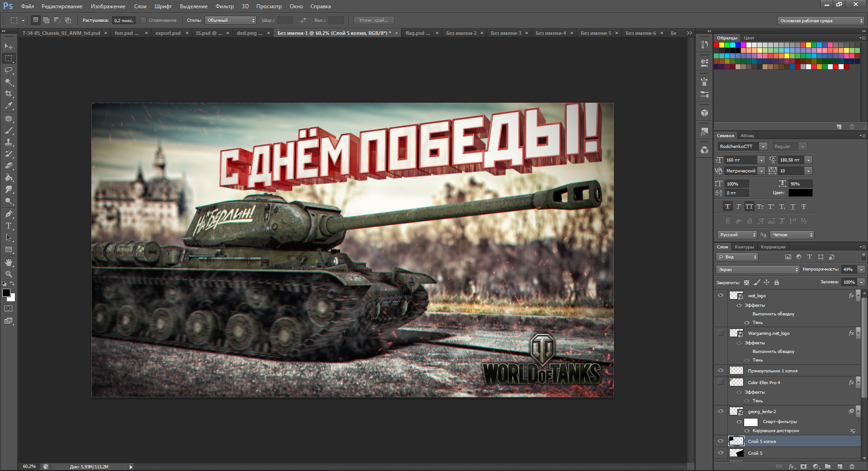Click the delete layer trash icon
This screenshot has width=868, height=471.
[852, 466]
